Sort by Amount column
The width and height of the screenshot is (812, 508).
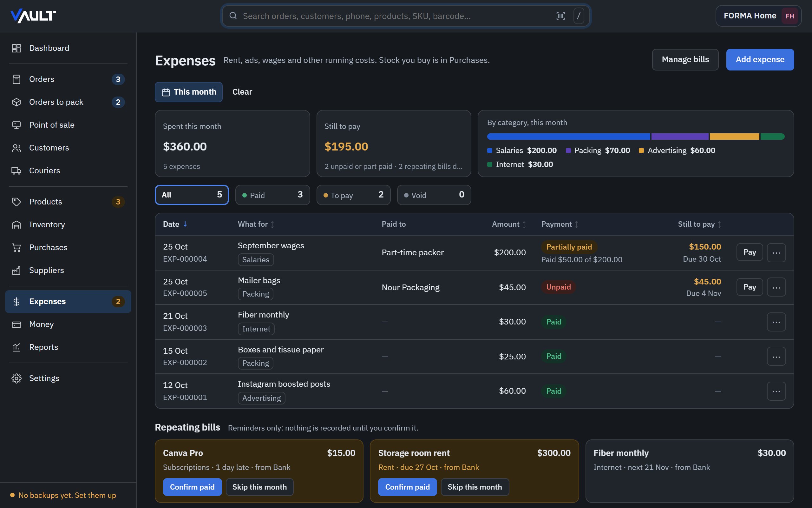(x=509, y=224)
